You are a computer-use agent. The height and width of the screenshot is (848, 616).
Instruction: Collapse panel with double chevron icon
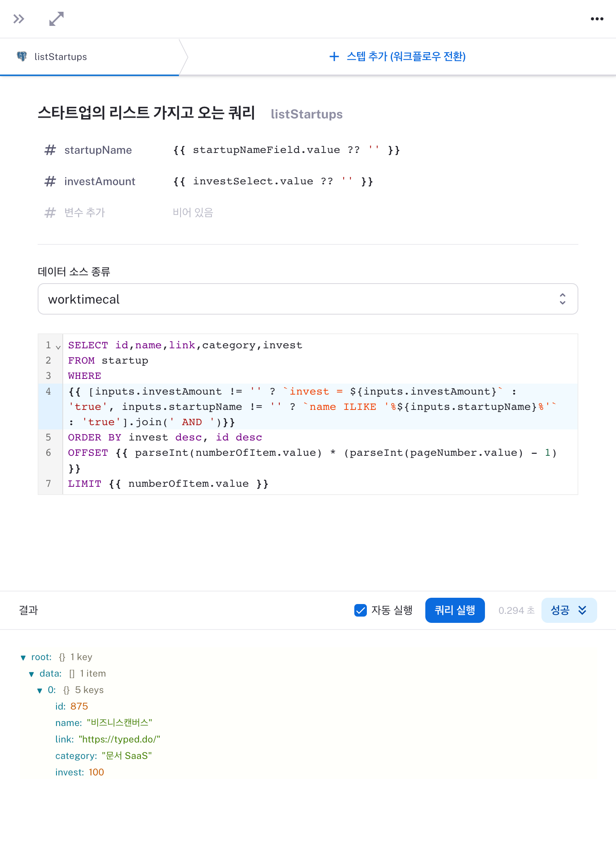click(x=18, y=19)
